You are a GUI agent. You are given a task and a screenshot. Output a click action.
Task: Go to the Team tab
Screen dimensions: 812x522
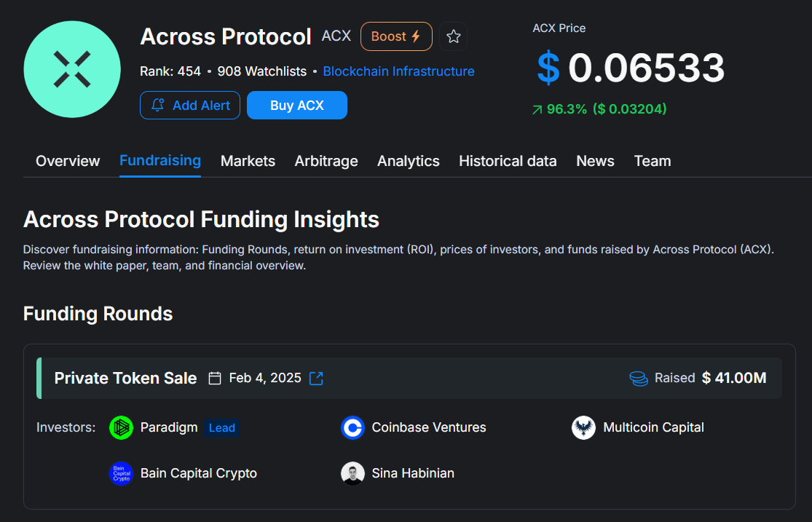coord(653,161)
